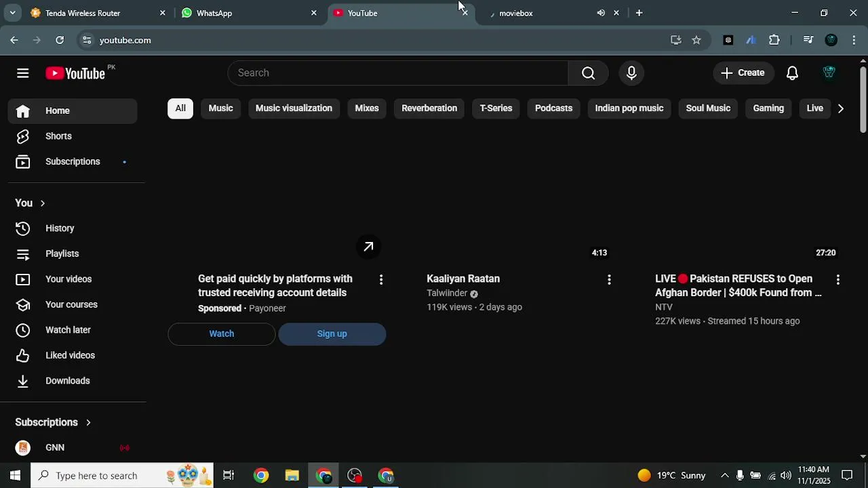The width and height of the screenshot is (868, 488).
Task: Select the Soul Music chip
Action: point(708,108)
